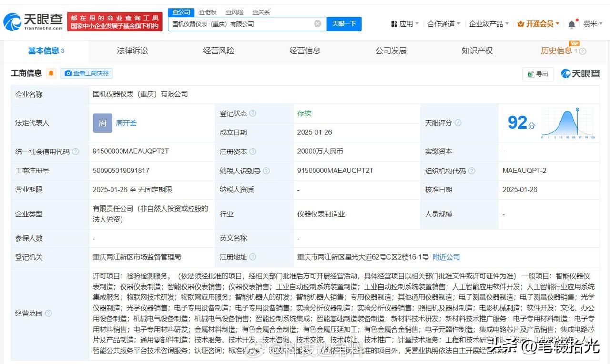Open the 公司发展 tab

tap(391, 51)
